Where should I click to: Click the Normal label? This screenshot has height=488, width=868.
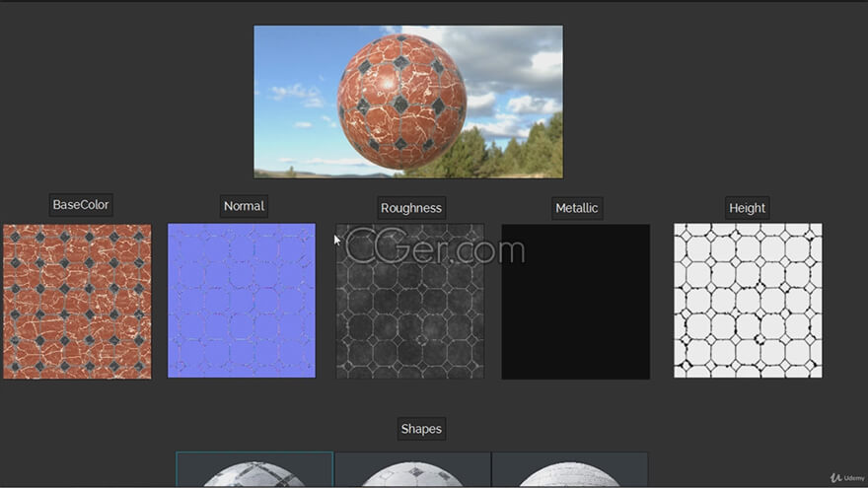click(x=244, y=206)
